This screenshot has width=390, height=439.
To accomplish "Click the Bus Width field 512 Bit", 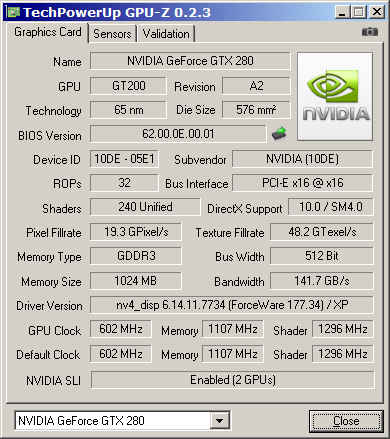I will point(322,256).
